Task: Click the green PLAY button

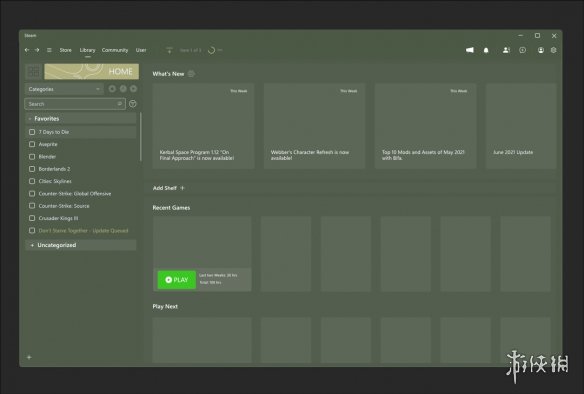Action: [x=177, y=280]
